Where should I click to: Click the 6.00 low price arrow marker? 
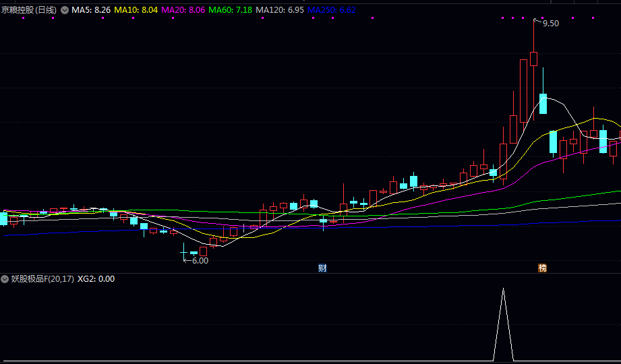[197, 260]
